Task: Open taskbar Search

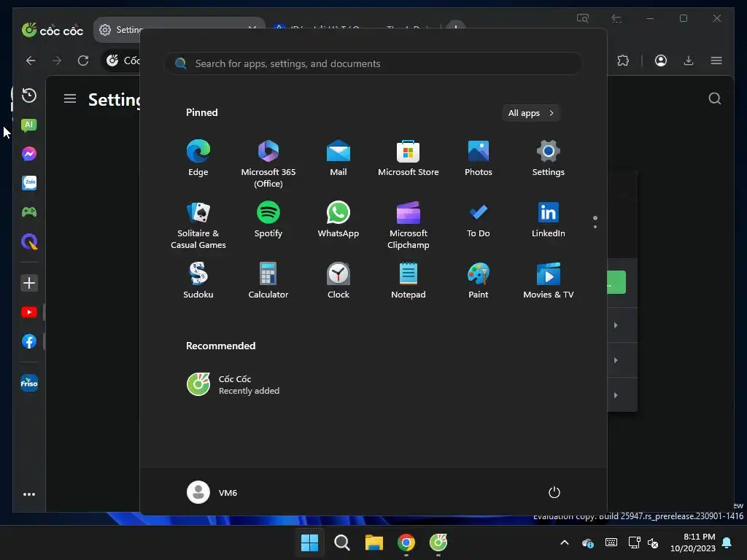Action: click(x=341, y=542)
